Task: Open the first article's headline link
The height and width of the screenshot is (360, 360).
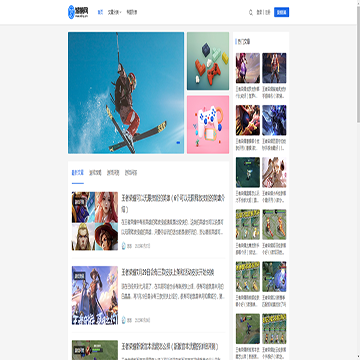Action: click(x=172, y=203)
